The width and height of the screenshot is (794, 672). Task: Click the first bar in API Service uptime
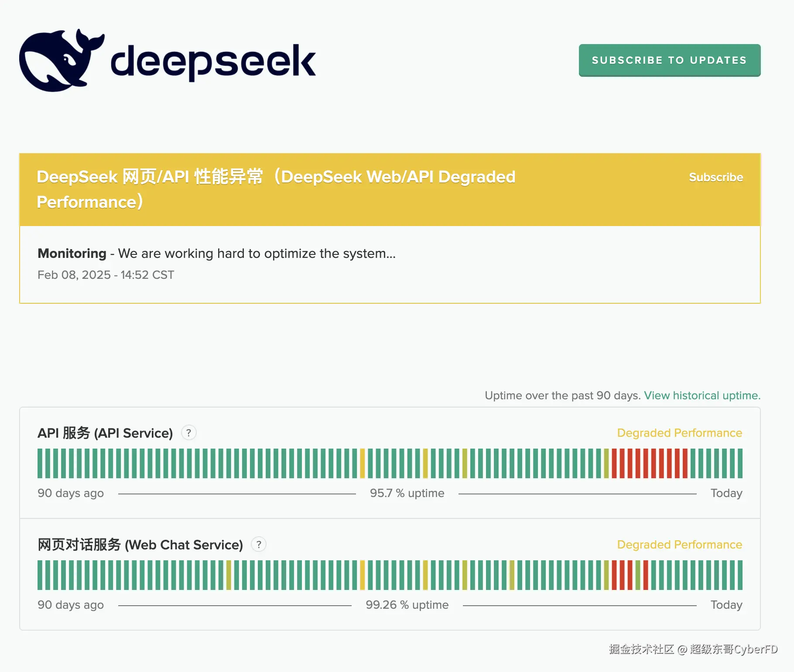coord(40,463)
